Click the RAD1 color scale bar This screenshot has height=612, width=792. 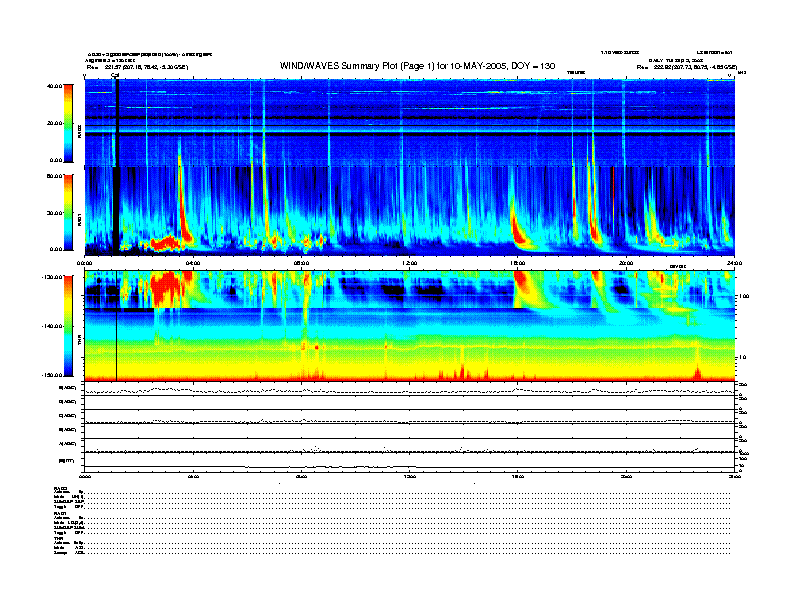point(68,212)
